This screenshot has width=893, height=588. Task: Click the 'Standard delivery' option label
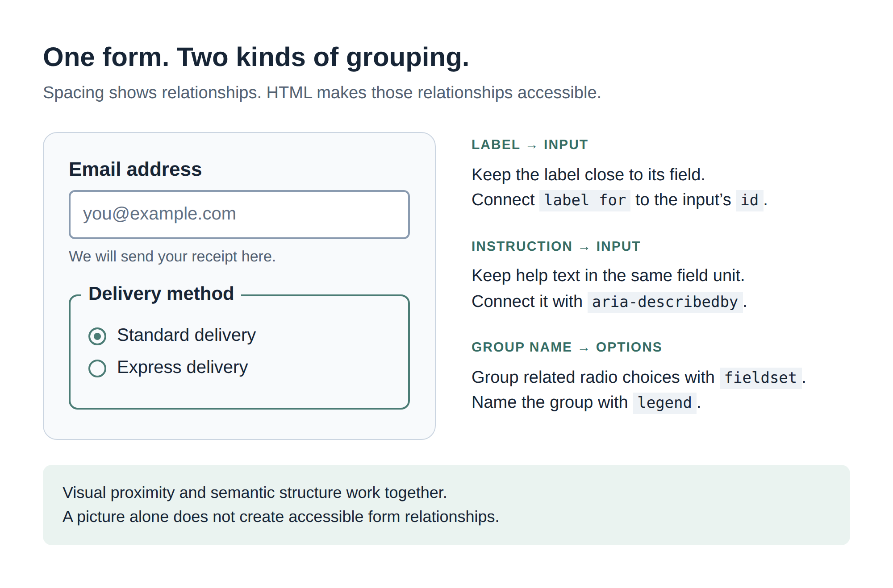tap(187, 335)
